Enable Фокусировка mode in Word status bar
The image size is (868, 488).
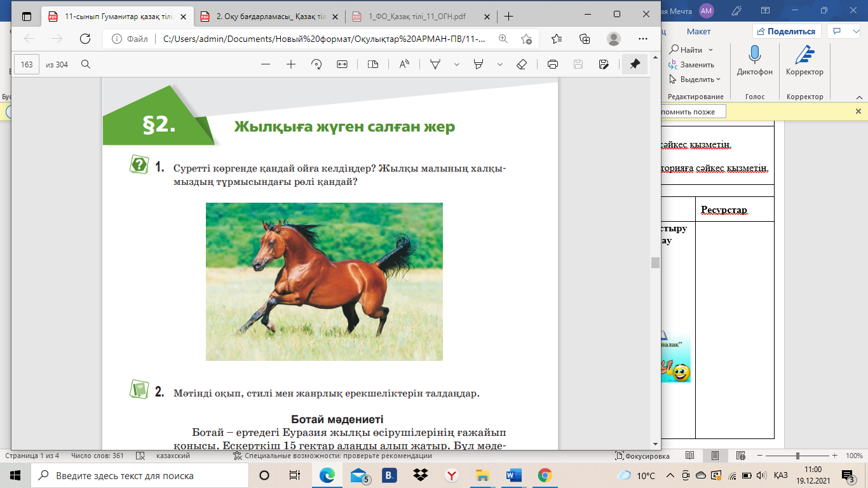pos(642,456)
